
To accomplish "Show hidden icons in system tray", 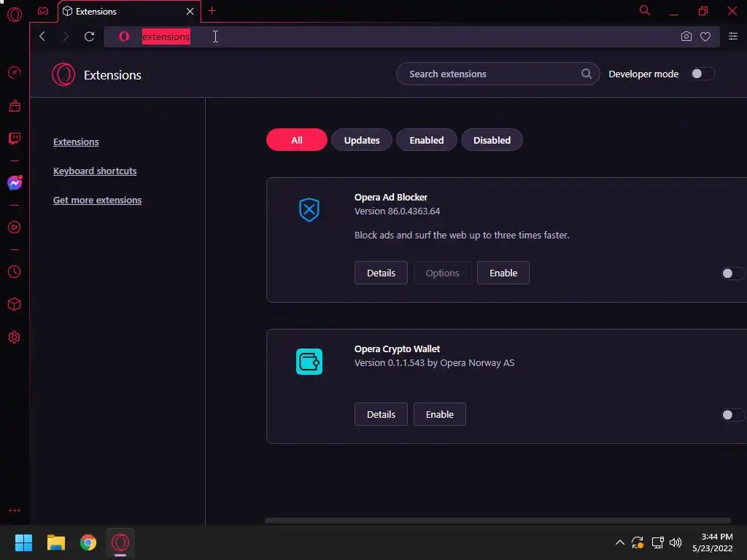I will click(x=620, y=542).
